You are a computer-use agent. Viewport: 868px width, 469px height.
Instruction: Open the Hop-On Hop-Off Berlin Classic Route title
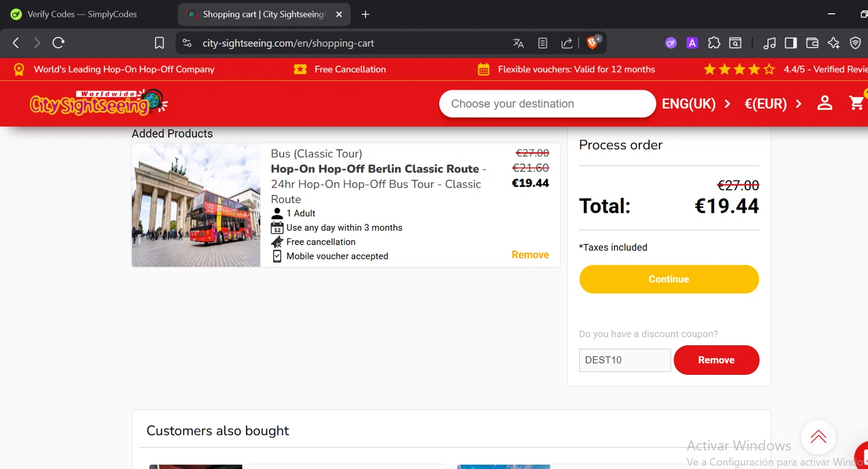[375, 169]
